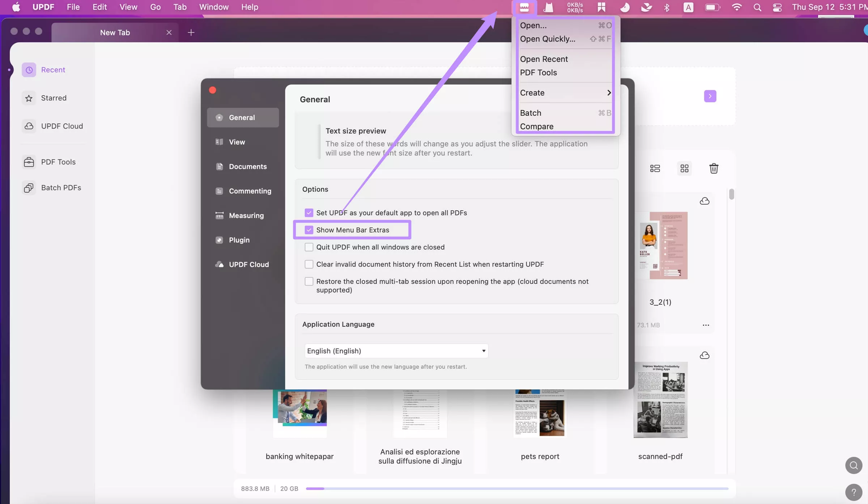Viewport: 868px width, 504px height.
Task: Open the Help menu
Action: (250, 7)
